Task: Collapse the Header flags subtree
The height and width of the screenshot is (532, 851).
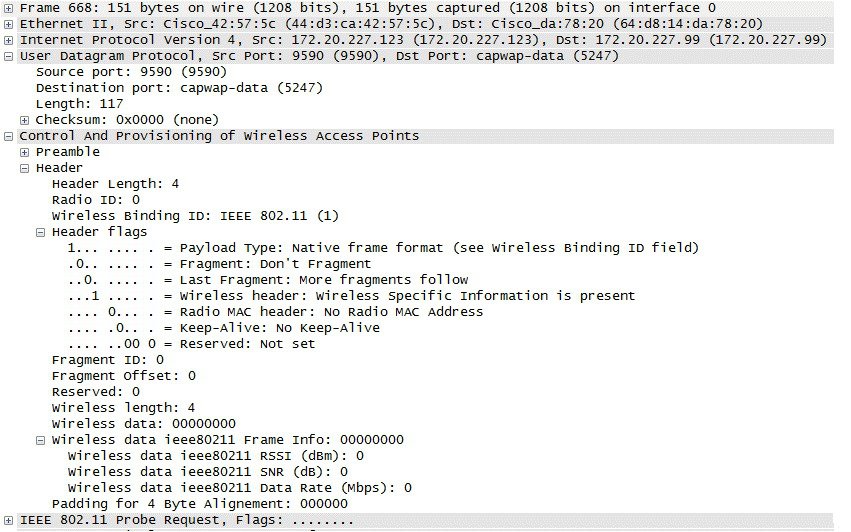Action: click(x=41, y=232)
